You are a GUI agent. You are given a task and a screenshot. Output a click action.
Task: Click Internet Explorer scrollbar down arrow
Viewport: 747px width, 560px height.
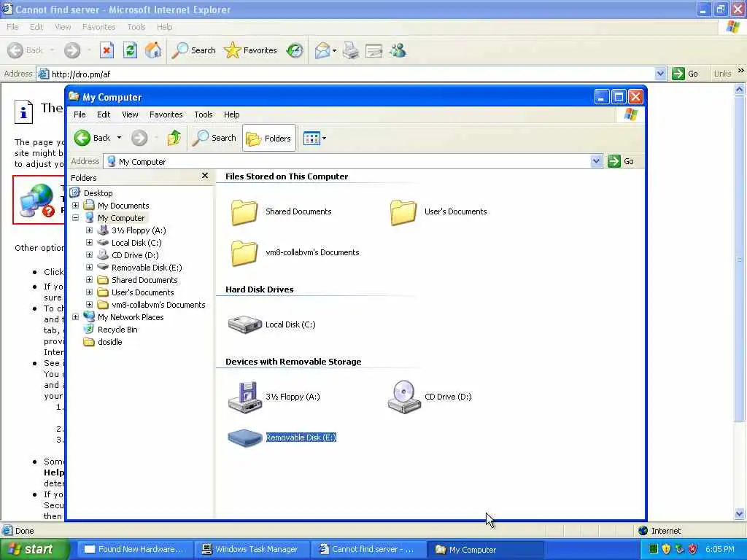coord(740,514)
